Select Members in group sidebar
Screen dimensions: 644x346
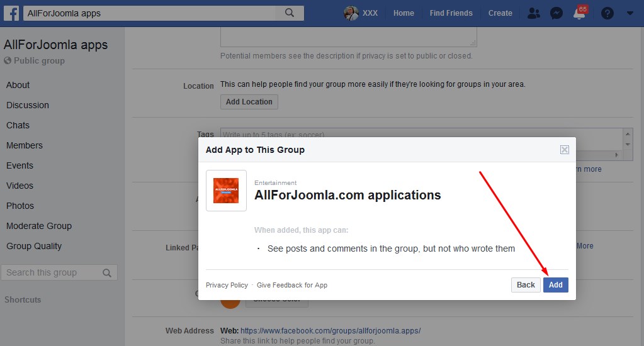tap(25, 145)
